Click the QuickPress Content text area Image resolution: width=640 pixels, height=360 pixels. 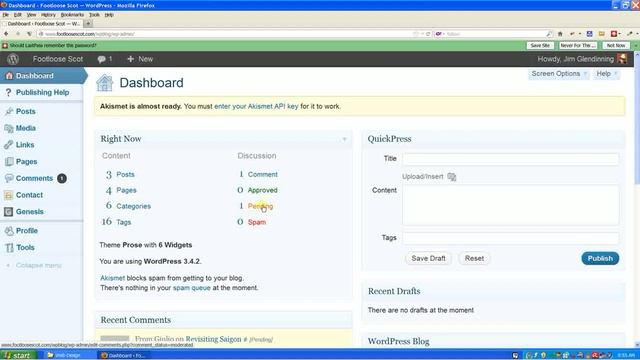tap(510, 205)
